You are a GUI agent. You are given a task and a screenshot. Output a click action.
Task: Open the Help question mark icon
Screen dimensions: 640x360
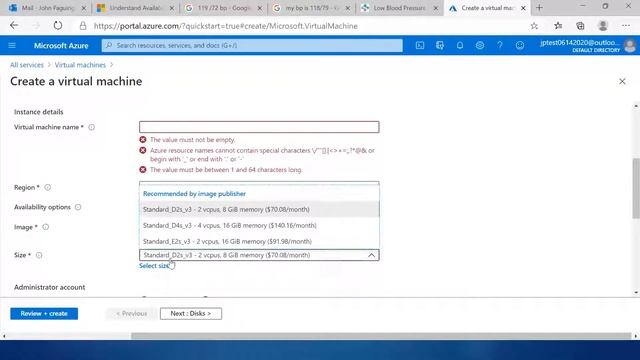500,45
